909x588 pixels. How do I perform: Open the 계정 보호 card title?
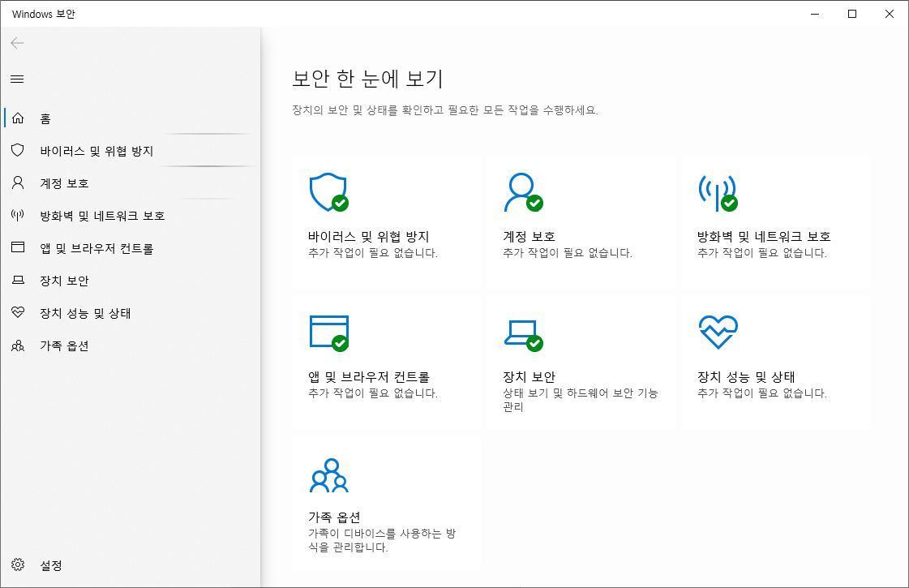coord(530,237)
